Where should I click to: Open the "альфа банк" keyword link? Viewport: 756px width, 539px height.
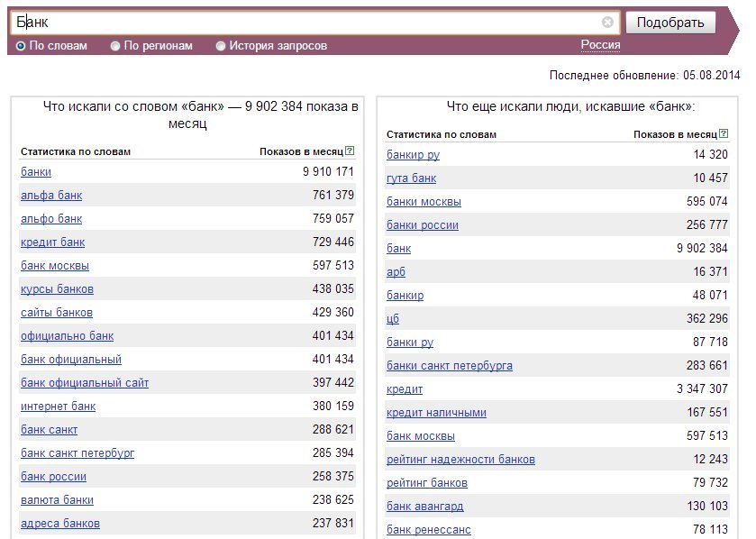tap(51, 196)
